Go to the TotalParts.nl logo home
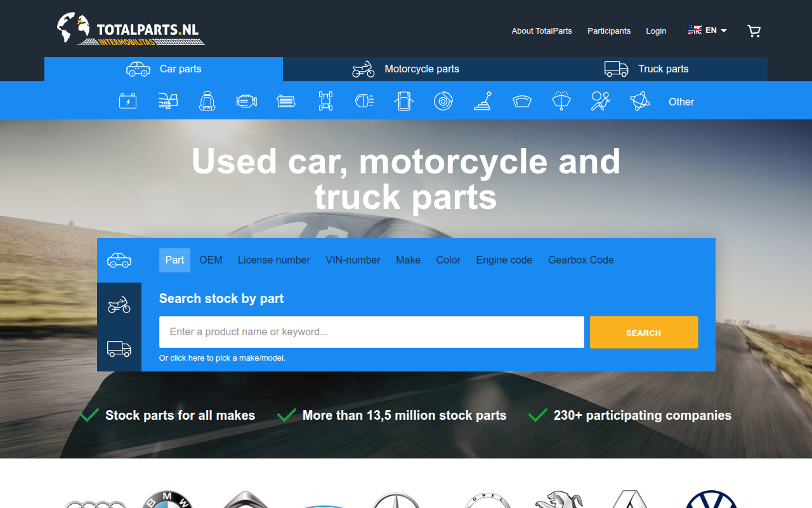 (131, 29)
